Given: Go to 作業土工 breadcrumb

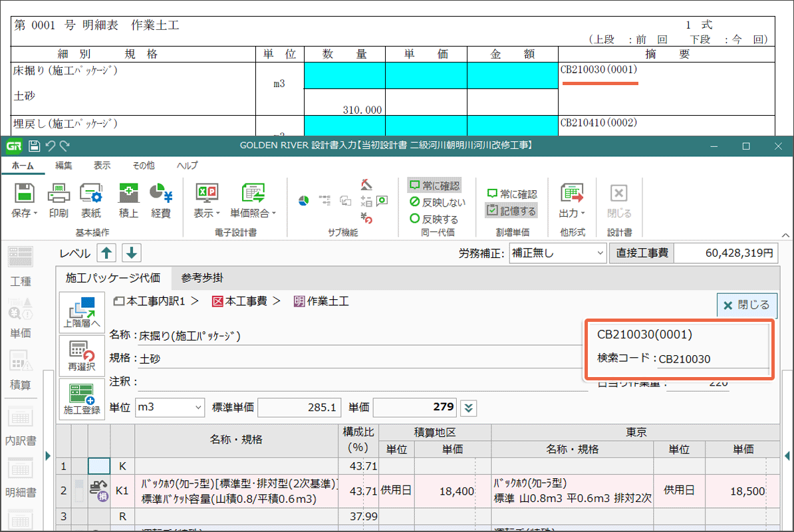Looking at the screenshot, I should pos(322,302).
